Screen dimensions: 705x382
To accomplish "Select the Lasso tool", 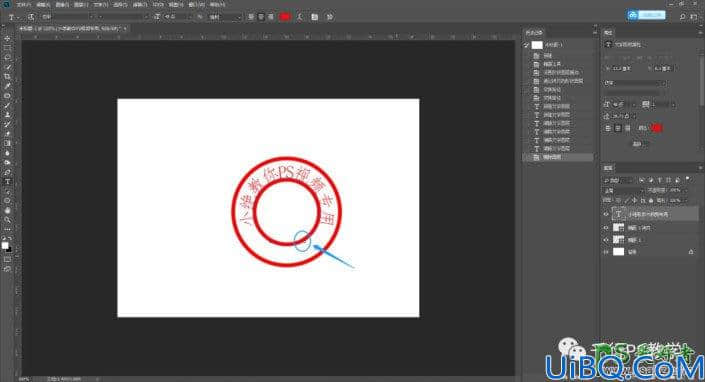I will (x=7, y=58).
